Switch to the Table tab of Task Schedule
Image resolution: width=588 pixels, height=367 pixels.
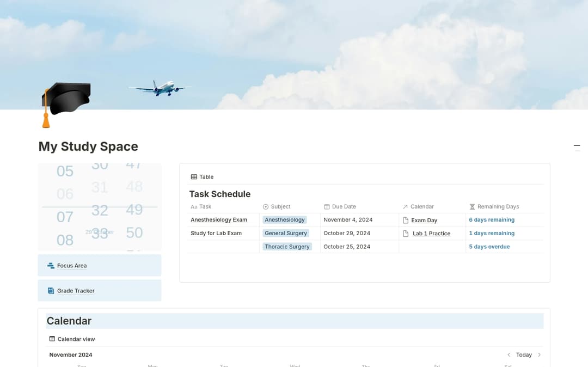click(x=201, y=176)
